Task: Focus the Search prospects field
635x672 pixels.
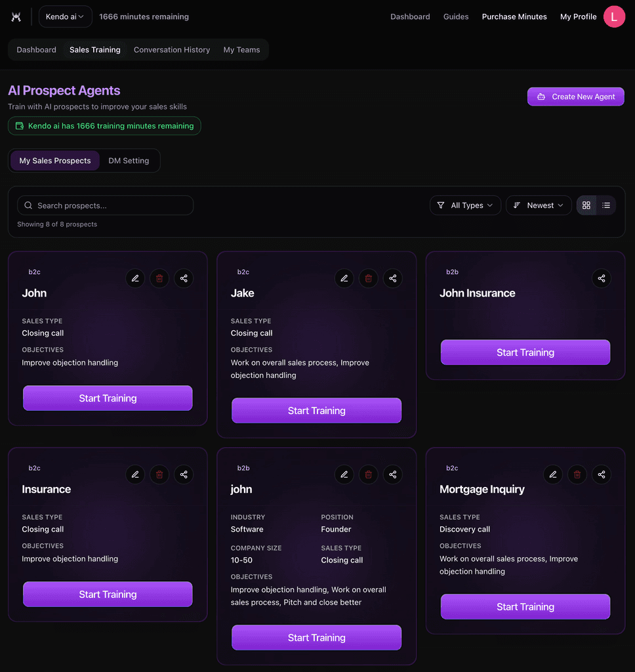Action: tap(106, 205)
